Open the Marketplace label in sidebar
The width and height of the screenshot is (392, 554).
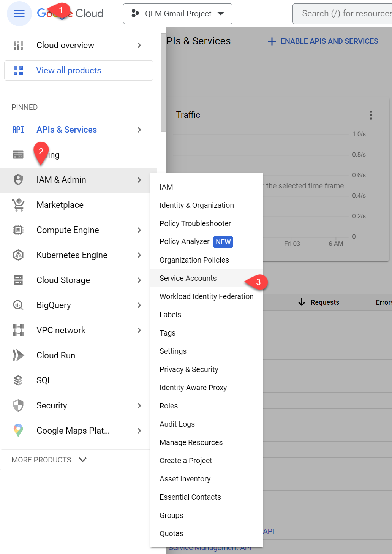(60, 205)
